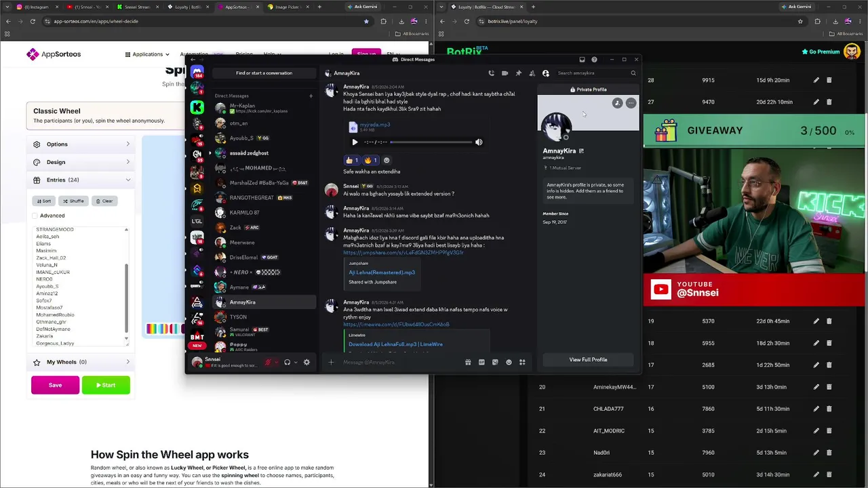Save the wheel with Save button
Viewport: 868px width, 488px height.
click(55, 385)
